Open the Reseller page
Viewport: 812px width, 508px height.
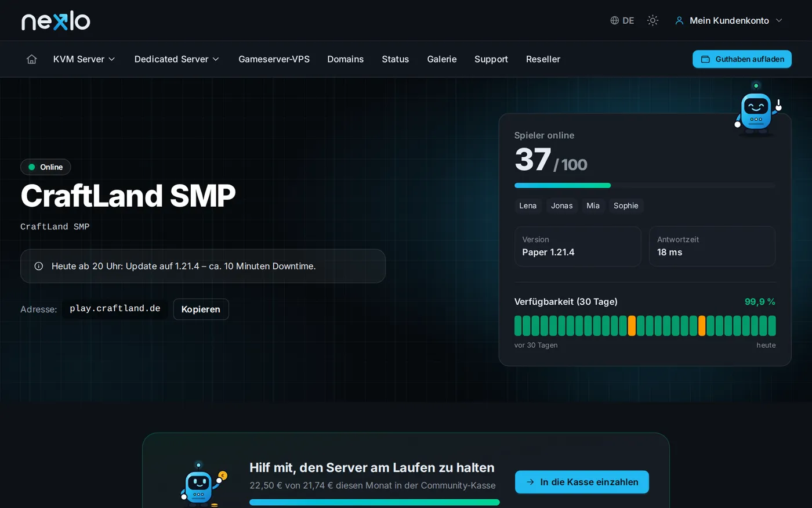[543, 59]
